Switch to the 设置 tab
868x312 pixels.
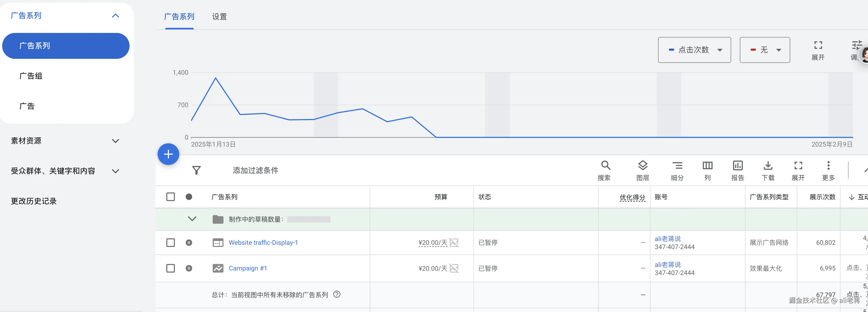point(219,17)
